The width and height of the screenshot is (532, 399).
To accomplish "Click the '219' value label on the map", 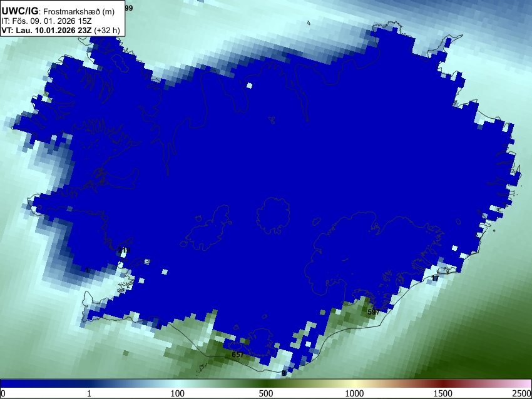I will [x=124, y=250].
